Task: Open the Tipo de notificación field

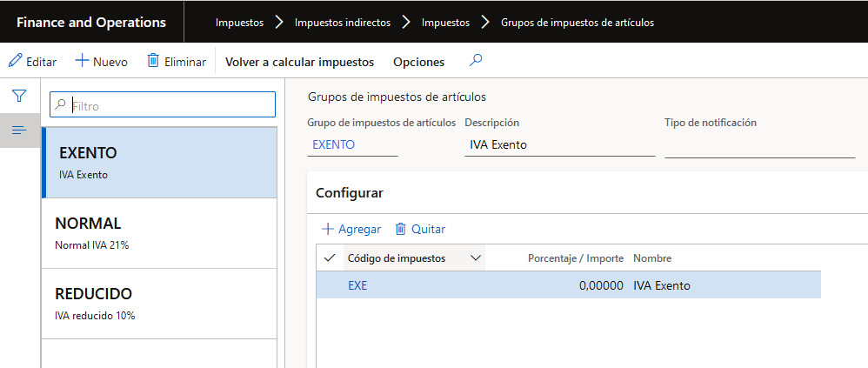Action: (x=759, y=145)
